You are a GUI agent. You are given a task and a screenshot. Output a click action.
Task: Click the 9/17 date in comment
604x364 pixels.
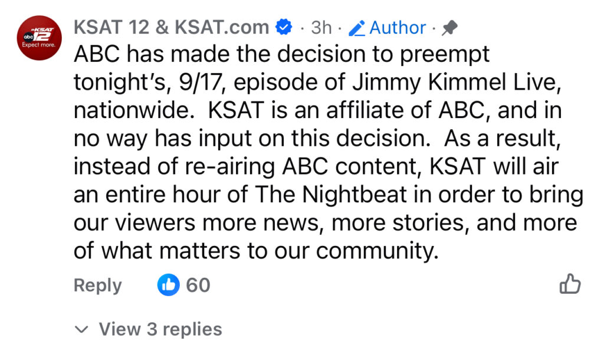point(199,83)
